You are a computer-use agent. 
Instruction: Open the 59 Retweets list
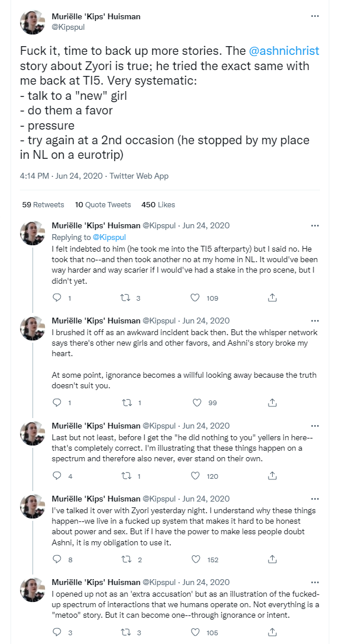[43, 204]
